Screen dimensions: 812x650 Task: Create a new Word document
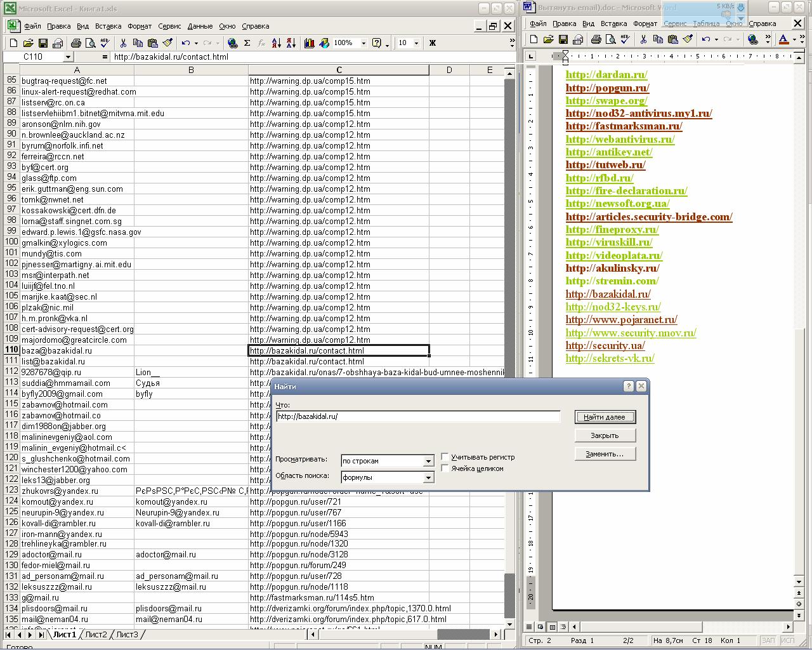click(x=534, y=39)
